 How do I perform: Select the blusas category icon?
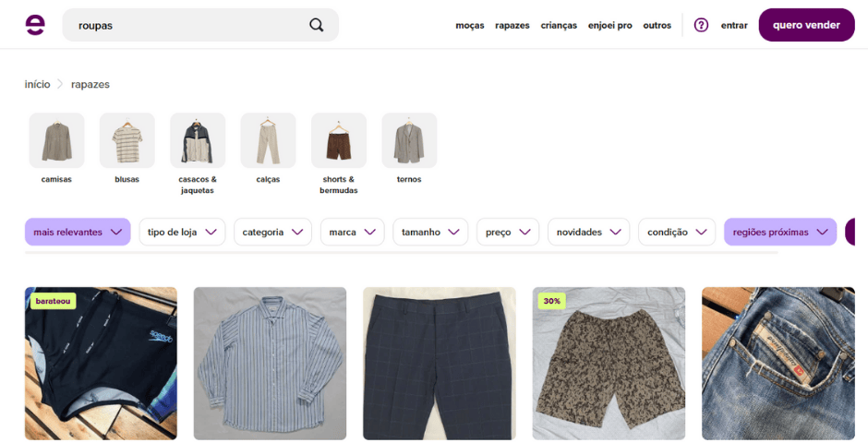click(127, 140)
